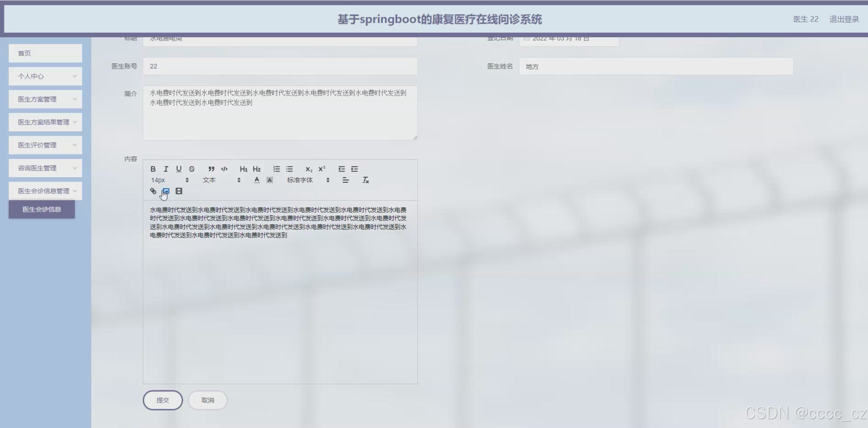The image size is (868, 428).
Task: Insert video into the content editor
Action: coord(179,191)
